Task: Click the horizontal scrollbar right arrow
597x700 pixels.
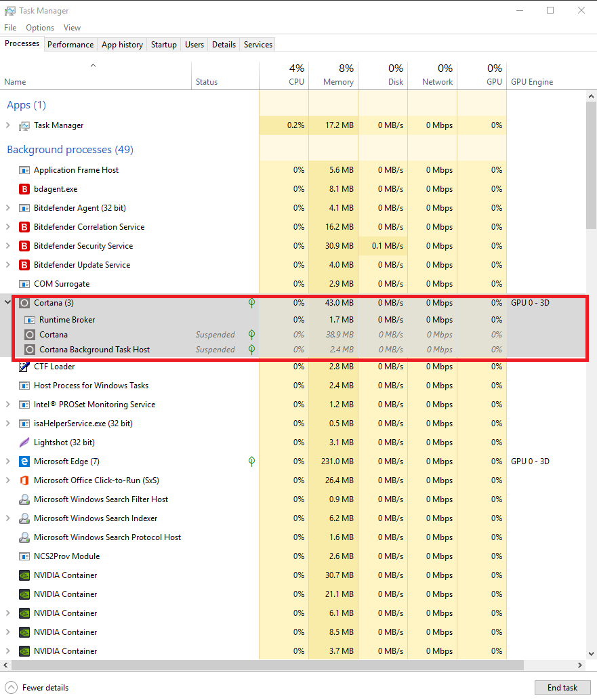Action: (580, 665)
